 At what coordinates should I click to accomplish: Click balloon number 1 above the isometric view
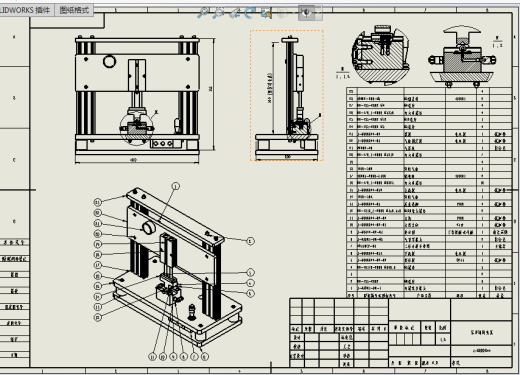[x=176, y=186]
